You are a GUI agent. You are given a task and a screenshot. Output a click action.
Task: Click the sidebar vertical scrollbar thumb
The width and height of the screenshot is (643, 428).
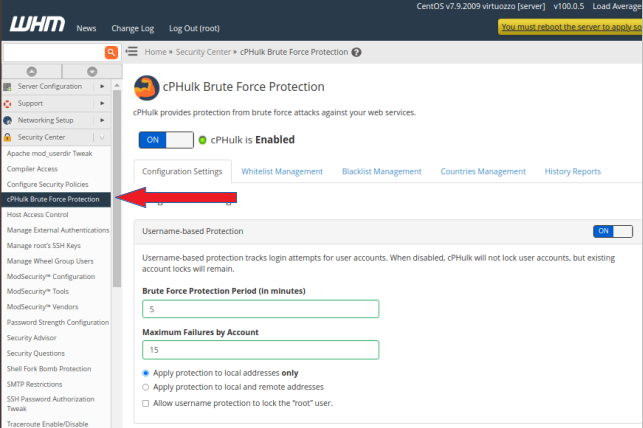tap(117, 189)
